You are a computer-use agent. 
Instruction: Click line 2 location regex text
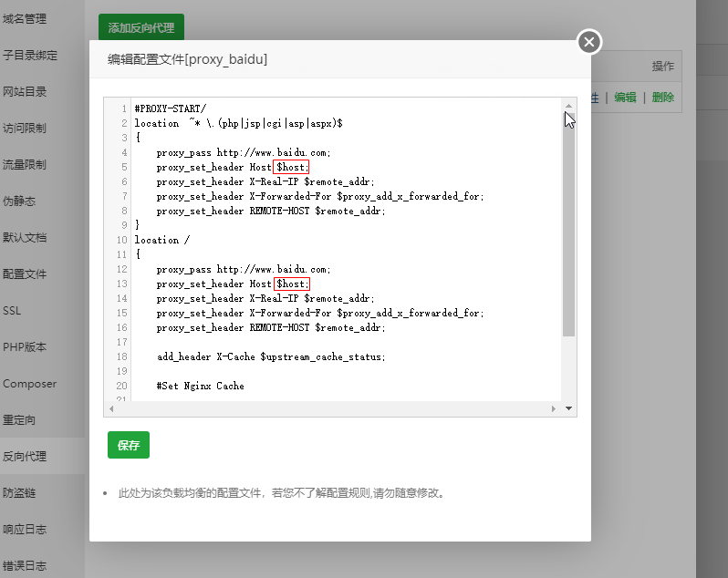[239, 123]
